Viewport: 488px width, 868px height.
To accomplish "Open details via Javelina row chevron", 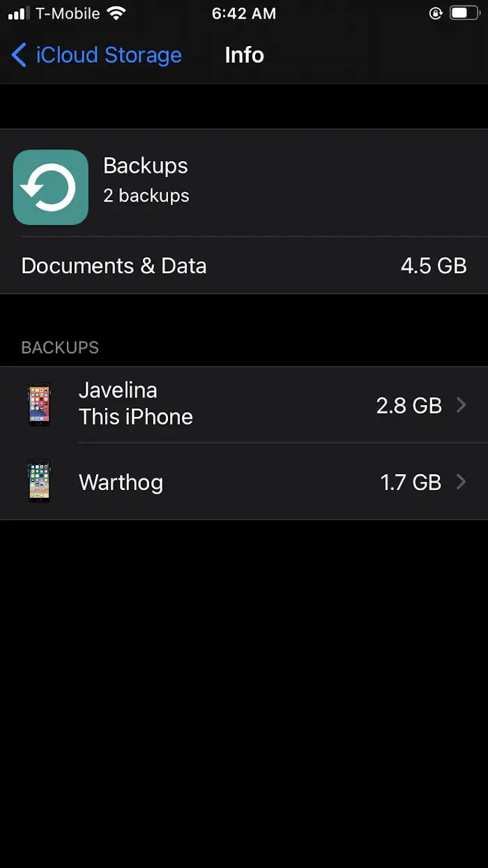I will click(x=462, y=404).
